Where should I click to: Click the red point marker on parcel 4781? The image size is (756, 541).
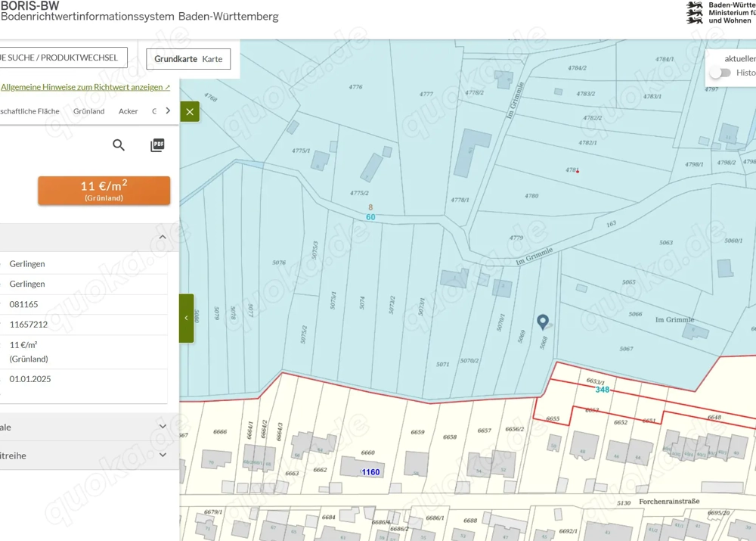point(578,172)
